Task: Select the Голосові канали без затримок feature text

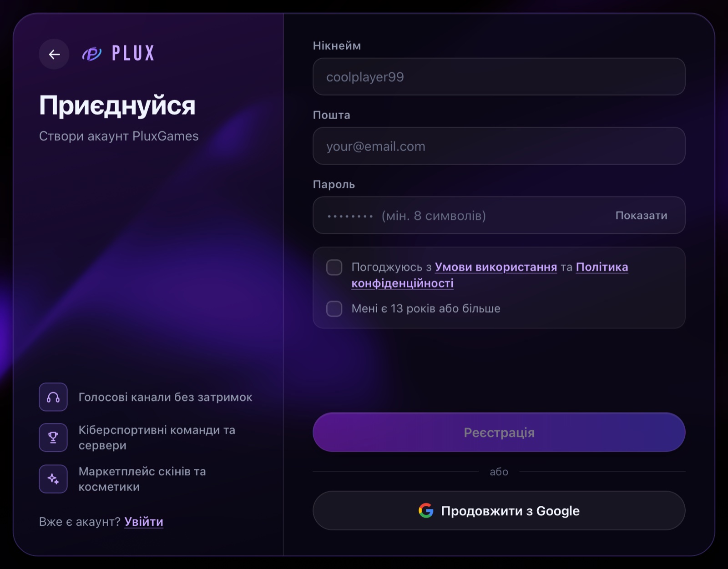Action: [x=165, y=397]
